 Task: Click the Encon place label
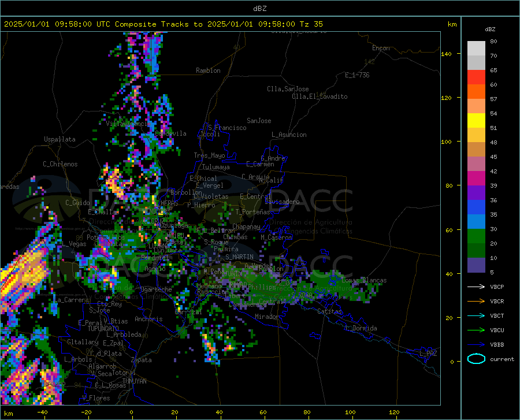coord(381,48)
